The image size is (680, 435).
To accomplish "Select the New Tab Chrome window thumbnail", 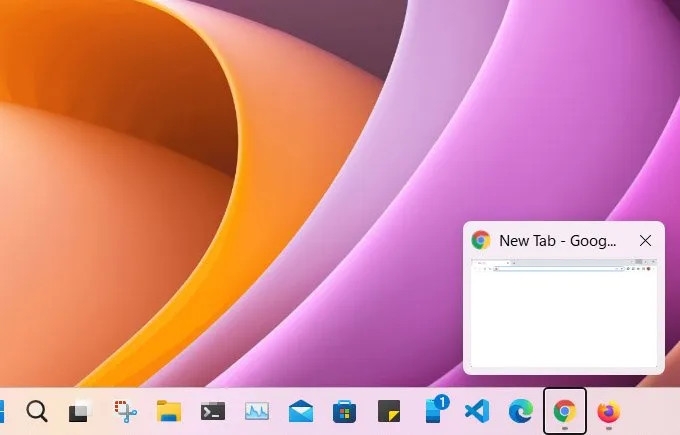I will point(564,312).
